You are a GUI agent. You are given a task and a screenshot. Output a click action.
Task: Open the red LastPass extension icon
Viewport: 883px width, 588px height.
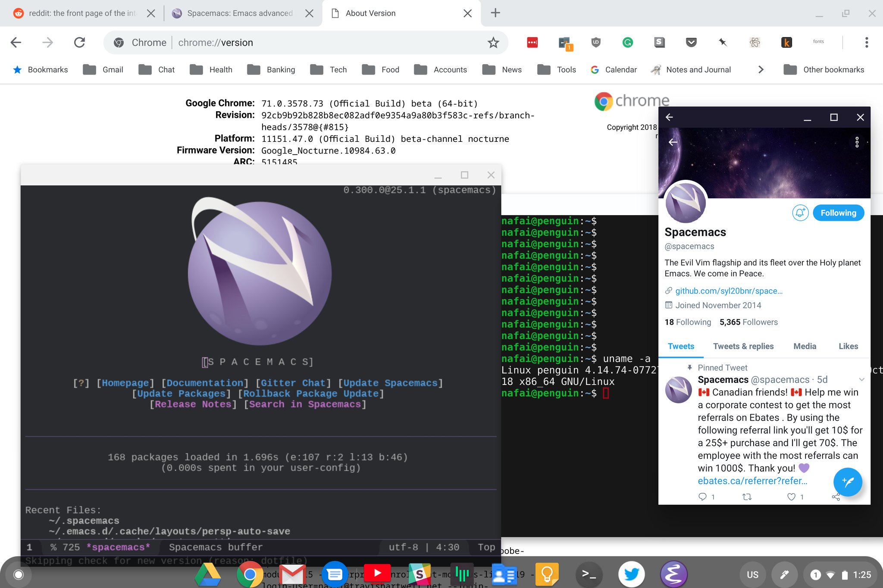(532, 42)
